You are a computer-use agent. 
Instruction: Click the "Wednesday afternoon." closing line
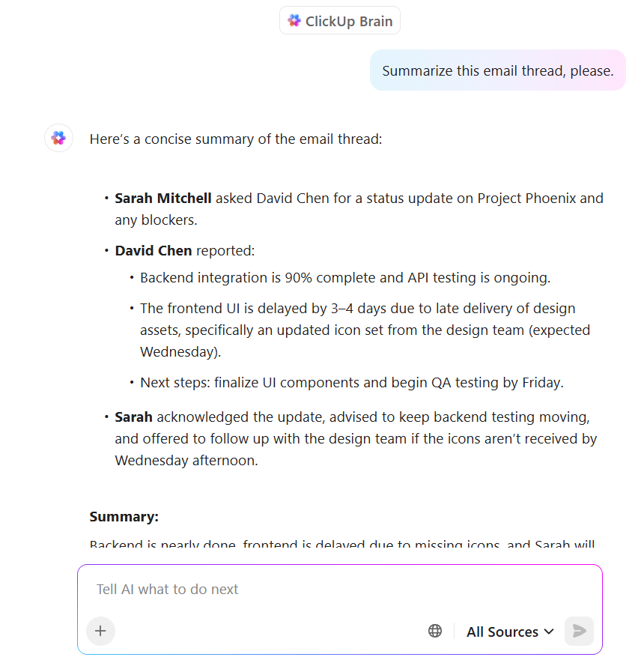(x=186, y=461)
